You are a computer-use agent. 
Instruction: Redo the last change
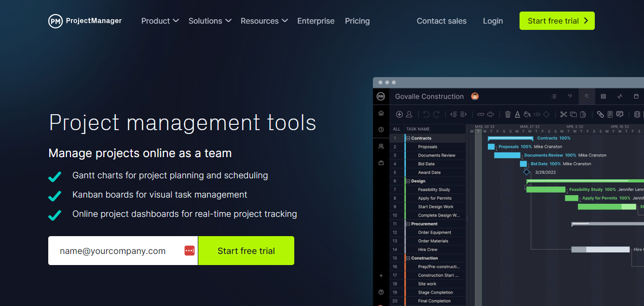[x=436, y=114]
